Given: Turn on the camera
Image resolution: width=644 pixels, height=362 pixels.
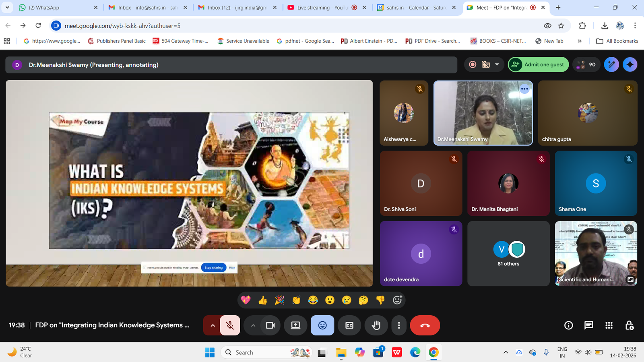Looking at the screenshot, I should click(270, 325).
